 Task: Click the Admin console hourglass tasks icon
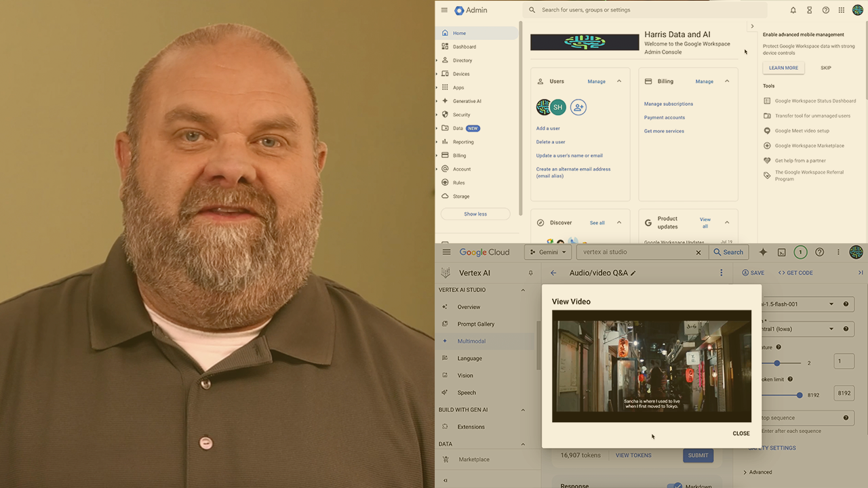click(809, 10)
